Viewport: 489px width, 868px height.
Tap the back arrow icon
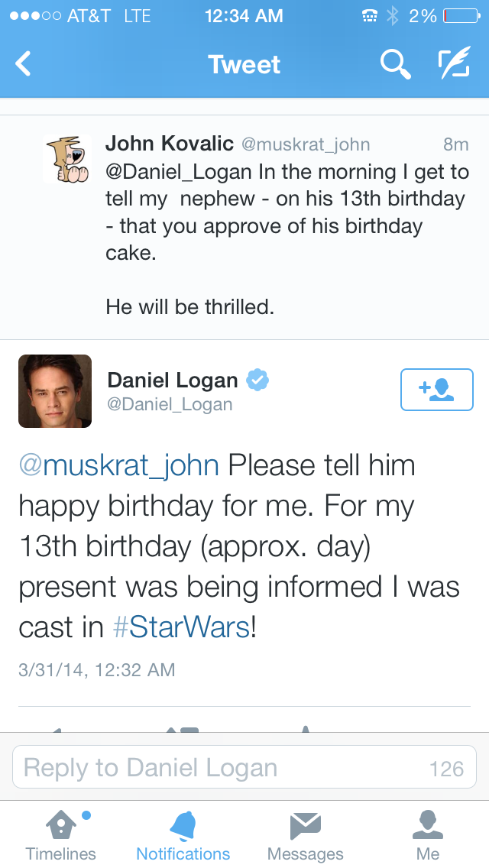24,64
